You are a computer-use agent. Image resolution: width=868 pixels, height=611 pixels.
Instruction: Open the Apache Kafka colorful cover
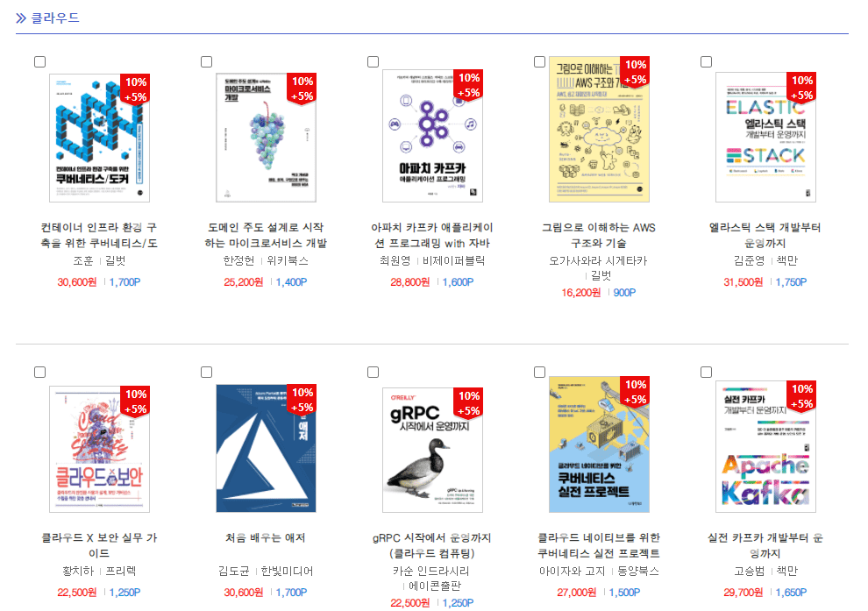[x=766, y=447]
